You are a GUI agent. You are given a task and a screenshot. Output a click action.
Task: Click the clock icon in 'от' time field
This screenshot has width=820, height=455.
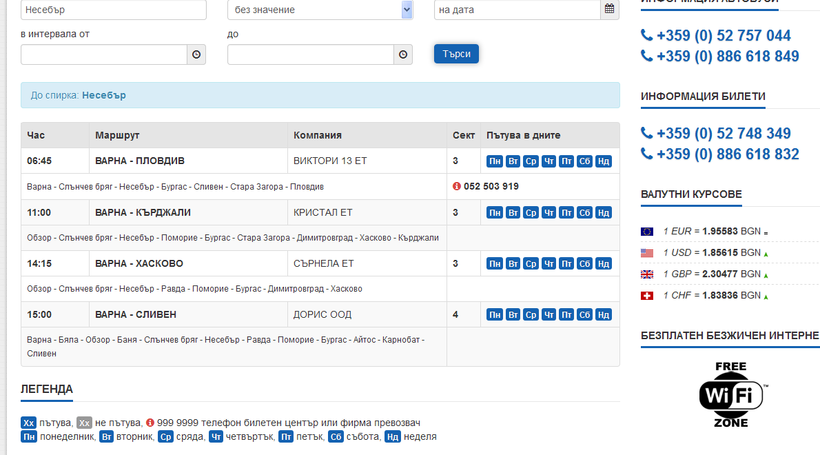coord(196,55)
